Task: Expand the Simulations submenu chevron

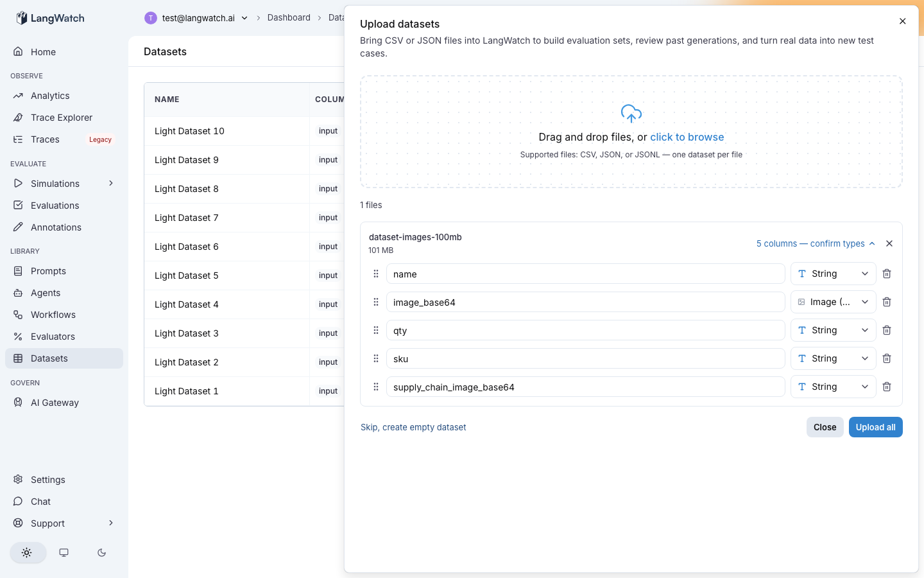Action: (x=111, y=184)
